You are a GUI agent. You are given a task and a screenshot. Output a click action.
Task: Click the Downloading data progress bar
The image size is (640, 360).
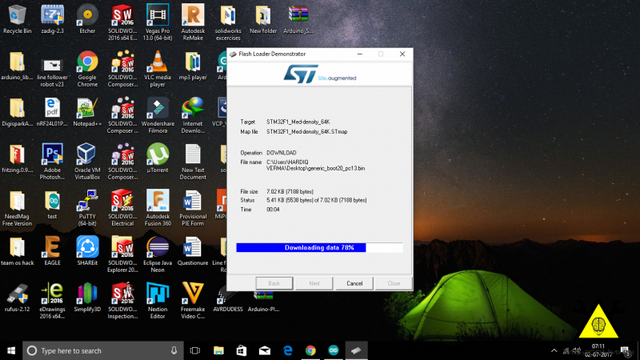pyautogui.click(x=319, y=247)
